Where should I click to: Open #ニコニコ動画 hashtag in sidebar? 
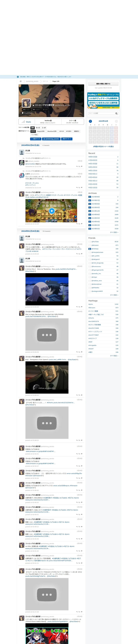point(93,311)
